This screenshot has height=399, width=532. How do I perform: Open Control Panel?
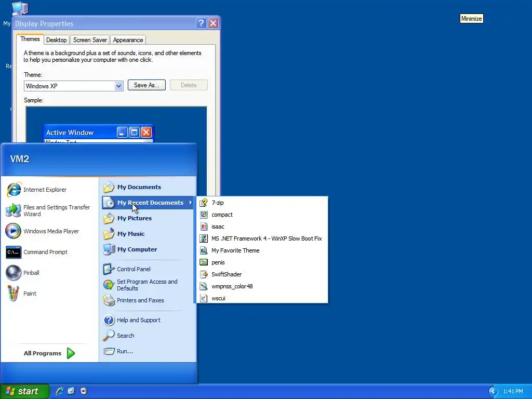(x=148, y=269)
